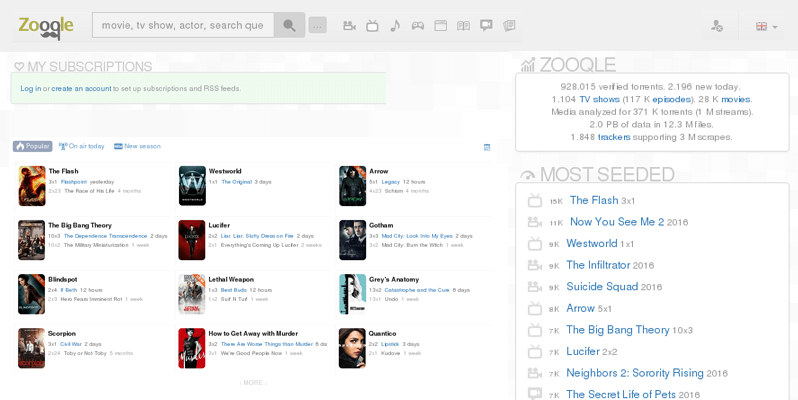
Task: Click the Zooqle logo
Action: [x=46, y=27]
